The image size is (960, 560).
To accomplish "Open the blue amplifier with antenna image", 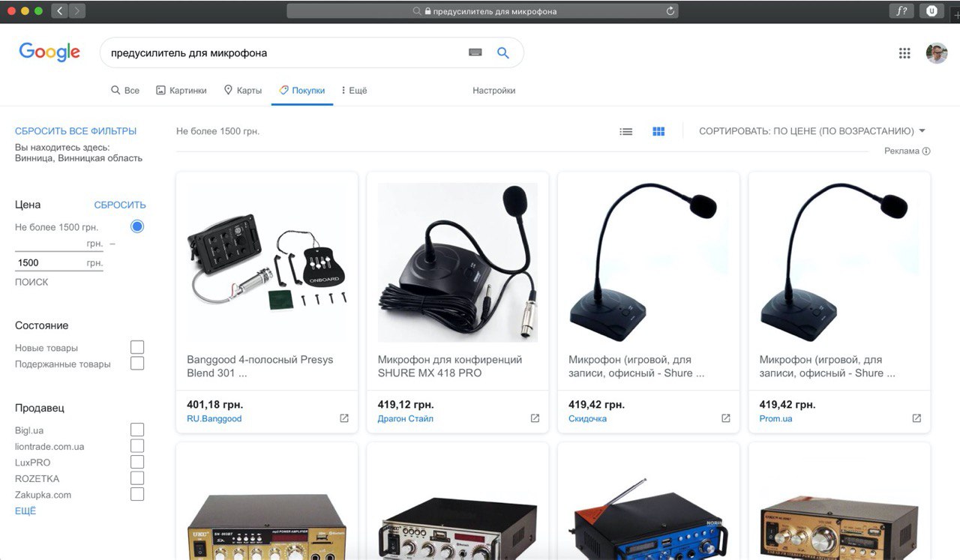I will 649,519.
